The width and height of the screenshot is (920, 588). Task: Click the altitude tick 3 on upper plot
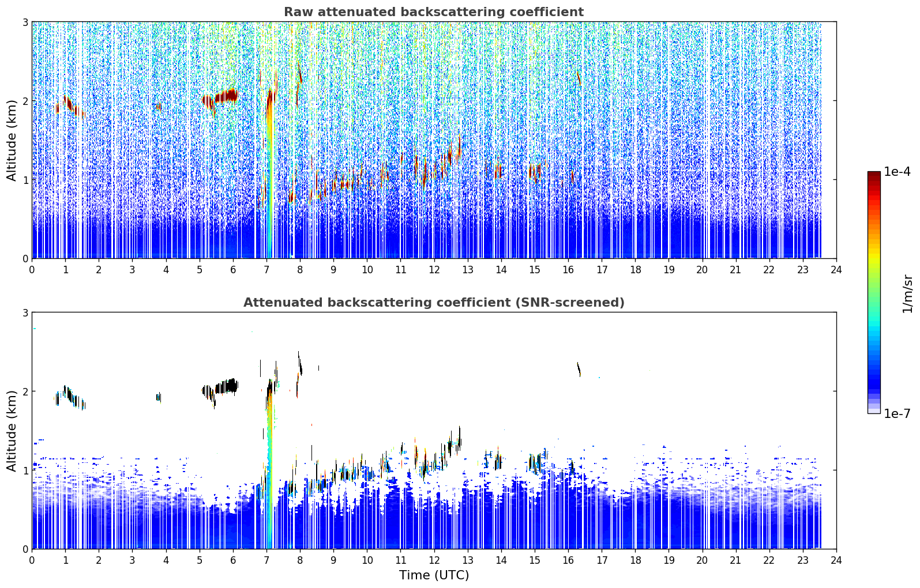click(25, 22)
